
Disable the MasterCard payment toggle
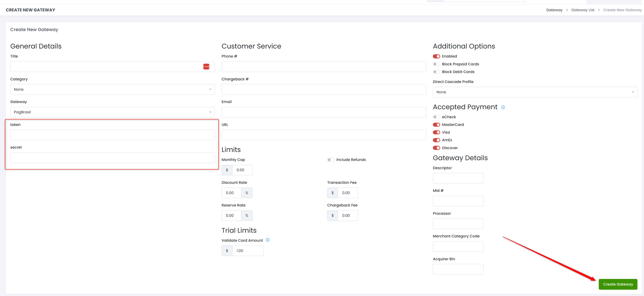pos(436,125)
